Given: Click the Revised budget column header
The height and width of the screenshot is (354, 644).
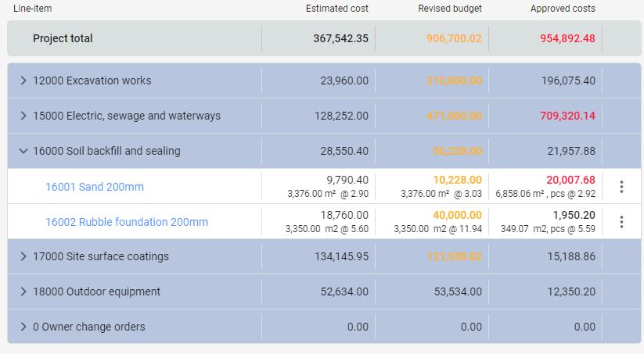Looking at the screenshot, I should coord(450,9).
